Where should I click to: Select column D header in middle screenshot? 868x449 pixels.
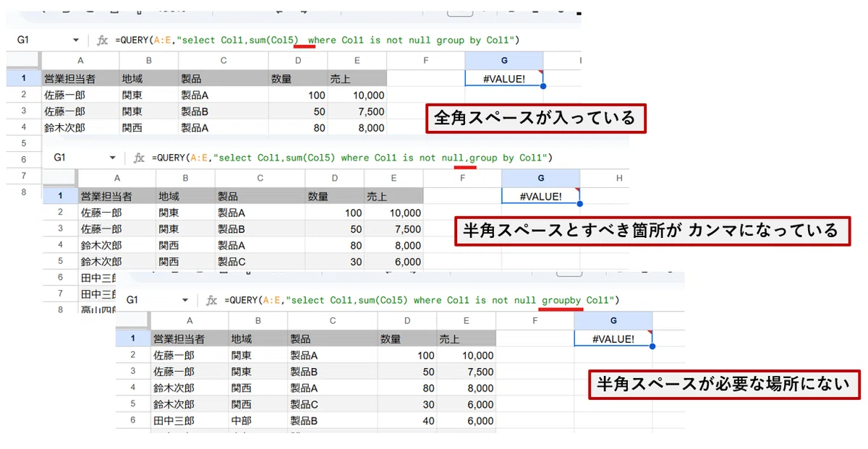coord(335,178)
